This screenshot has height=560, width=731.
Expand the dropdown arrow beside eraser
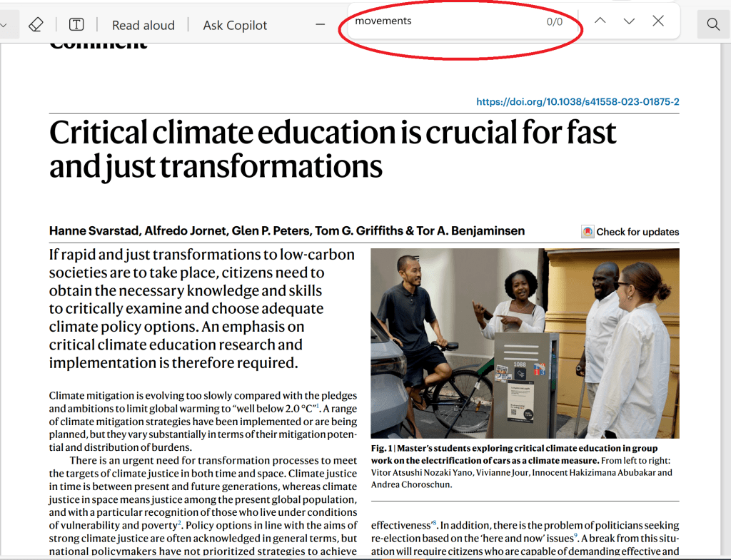6,25
